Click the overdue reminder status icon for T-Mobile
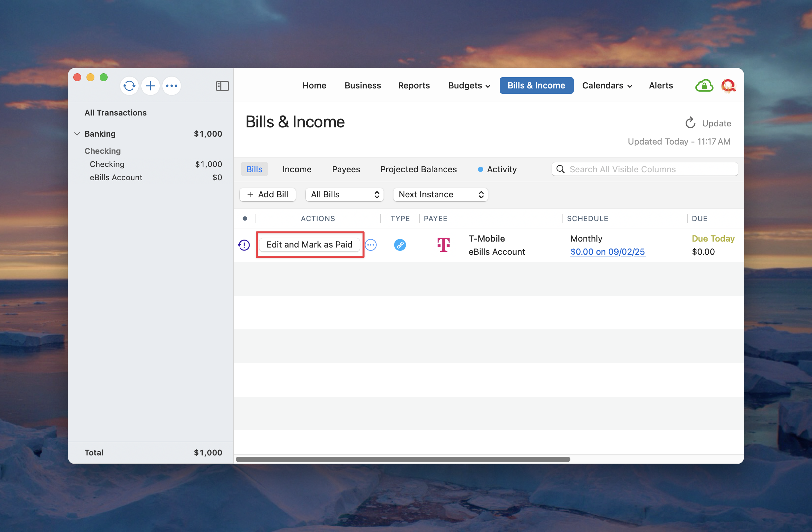The width and height of the screenshot is (812, 532). click(244, 245)
